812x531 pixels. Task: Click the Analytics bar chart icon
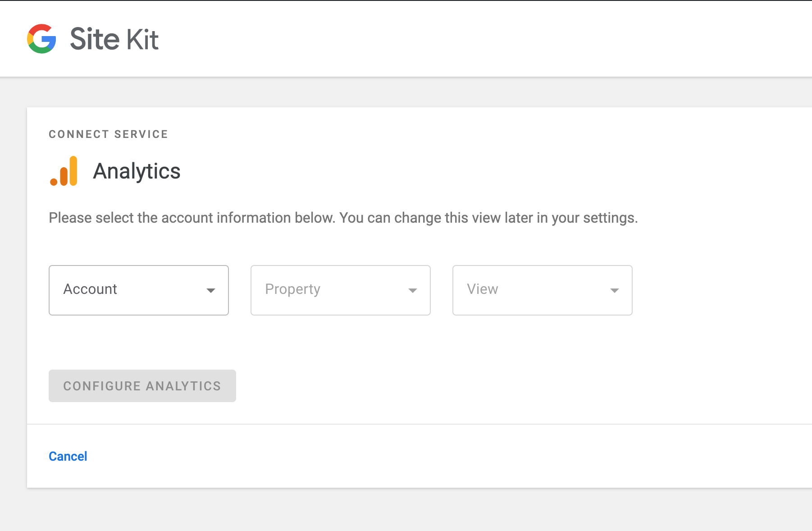[x=64, y=171]
